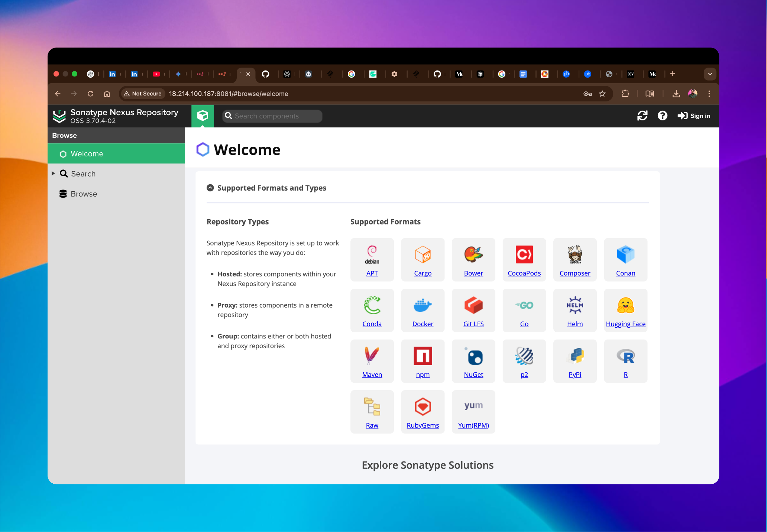Click the Bower bird icon
The height and width of the screenshot is (532, 767).
(473, 254)
